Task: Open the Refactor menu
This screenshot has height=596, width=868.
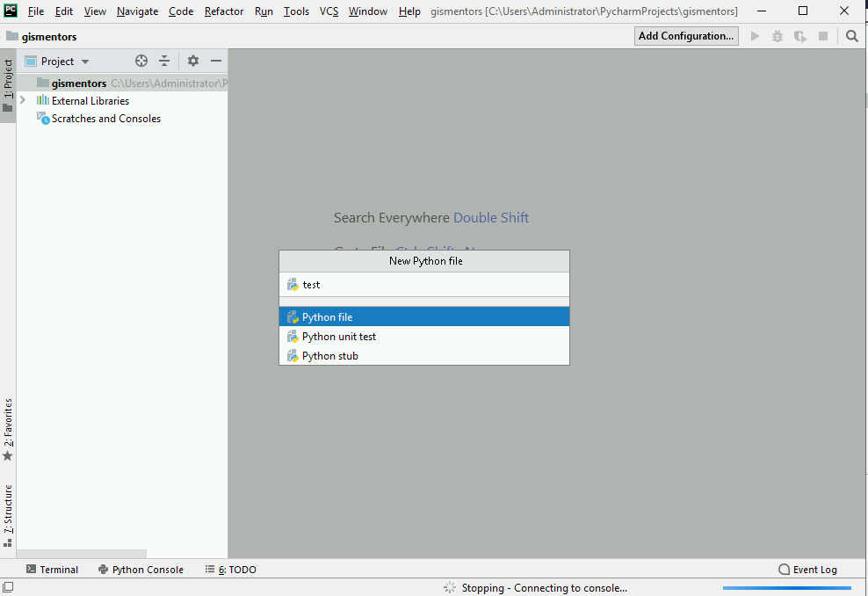Action: (223, 11)
